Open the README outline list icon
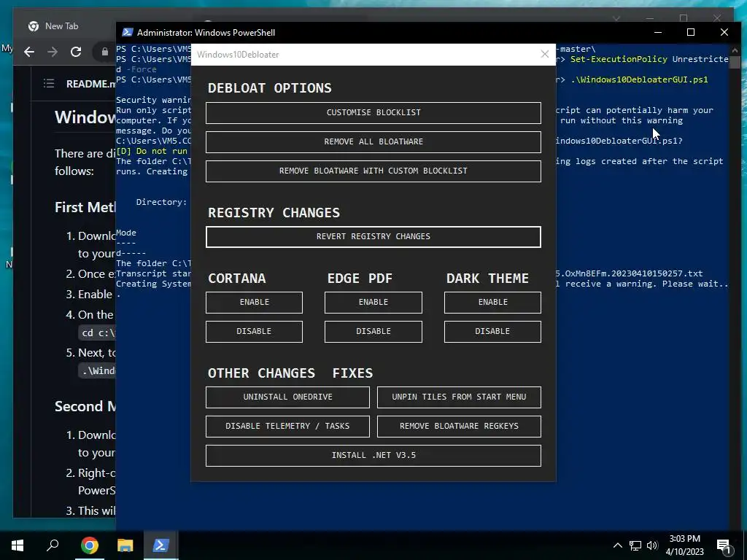Image resolution: width=747 pixels, height=560 pixels. coord(49,84)
